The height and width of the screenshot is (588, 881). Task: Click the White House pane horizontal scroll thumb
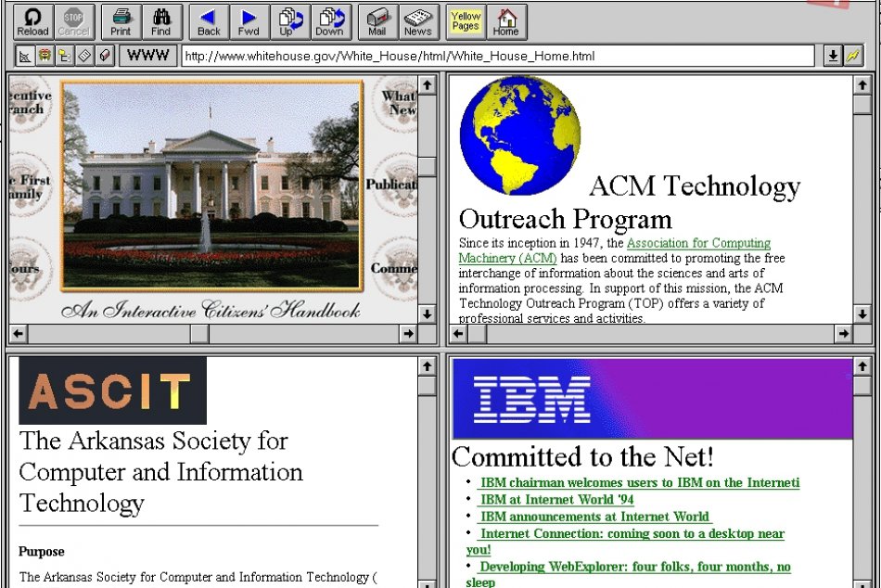199,334
